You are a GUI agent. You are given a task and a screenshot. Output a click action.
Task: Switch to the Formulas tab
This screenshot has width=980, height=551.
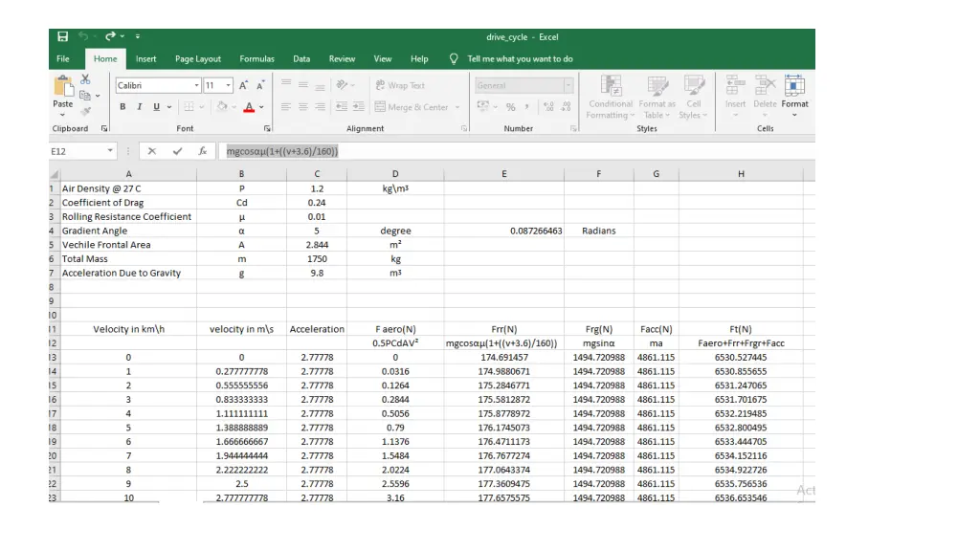256,58
